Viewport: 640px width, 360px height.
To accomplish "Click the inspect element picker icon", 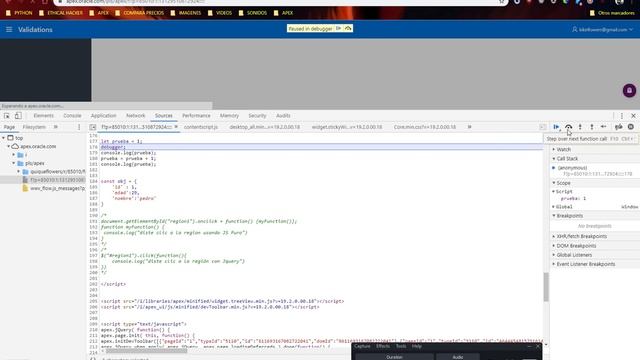I will point(7,116).
